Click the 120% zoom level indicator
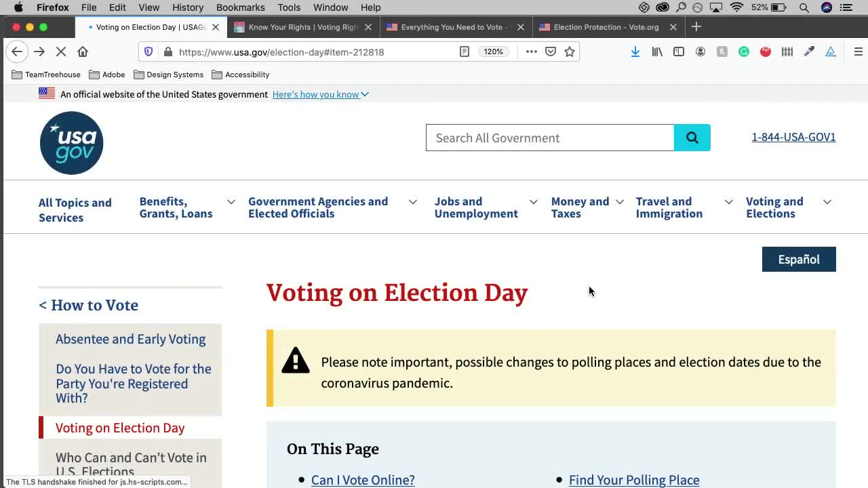Image resolution: width=868 pixels, height=488 pixels. (x=493, y=52)
